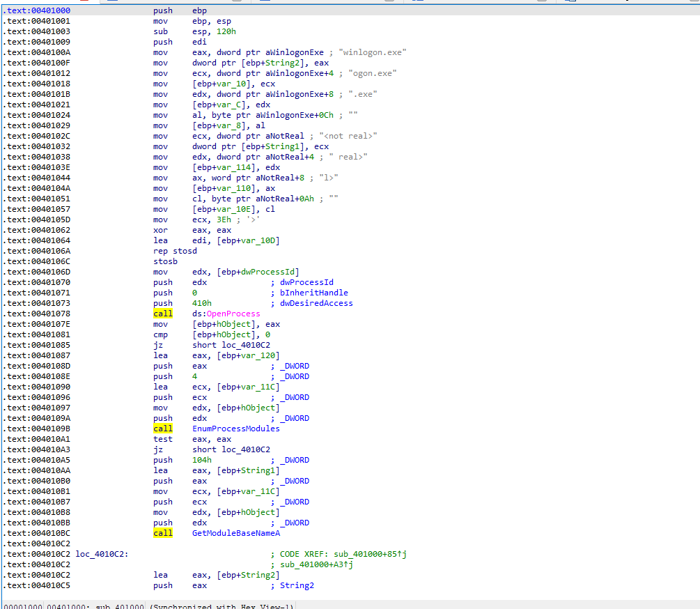Click the aNotReal+8 operand
This screenshot has height=609, width=700.
[x=280, y=178]
